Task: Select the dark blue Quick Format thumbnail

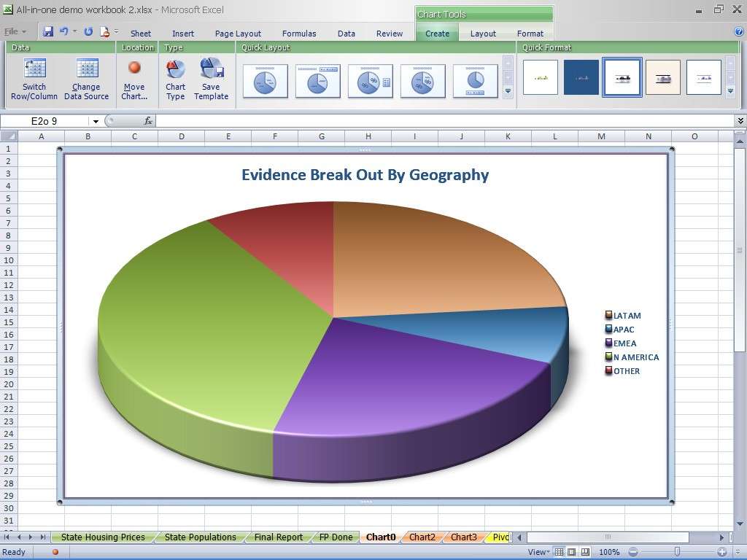Action: [x=581, y=77]
